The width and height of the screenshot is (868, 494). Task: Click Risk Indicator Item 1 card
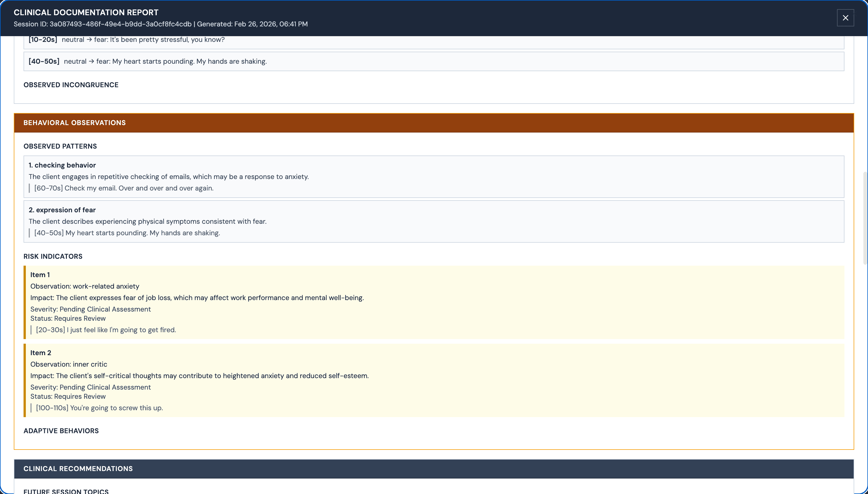point(433,302)
